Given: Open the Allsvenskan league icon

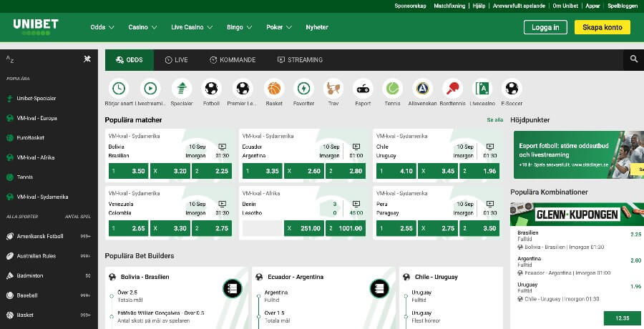Looking at the screenshot, I should pyautogui.click(x=423, y=88).
